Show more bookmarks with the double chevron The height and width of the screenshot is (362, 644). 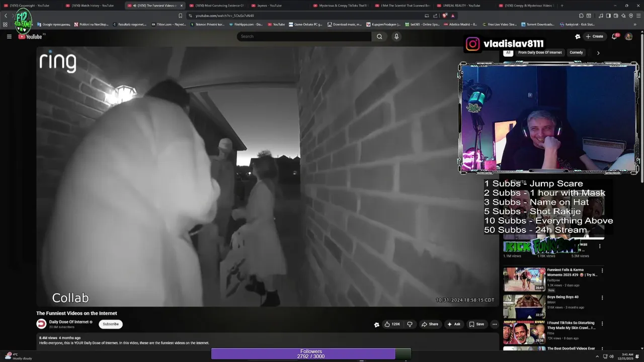635,24
